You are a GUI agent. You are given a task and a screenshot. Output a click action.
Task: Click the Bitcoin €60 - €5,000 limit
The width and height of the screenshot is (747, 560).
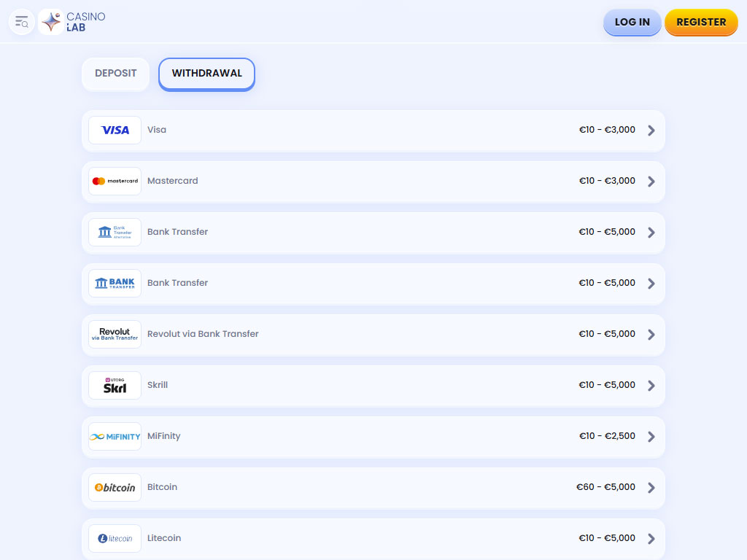pyautogui.click(x=605, y=486)
